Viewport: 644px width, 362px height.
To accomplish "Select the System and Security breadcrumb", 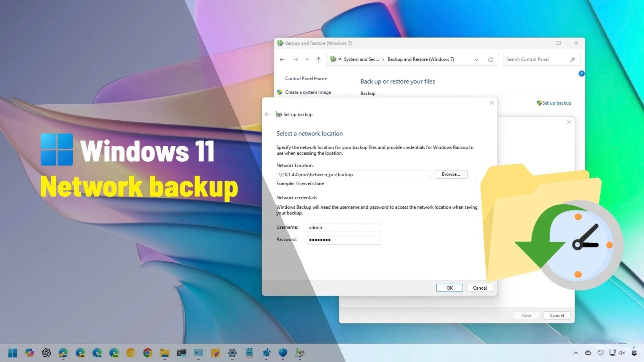I will click(x=362, y=59).
